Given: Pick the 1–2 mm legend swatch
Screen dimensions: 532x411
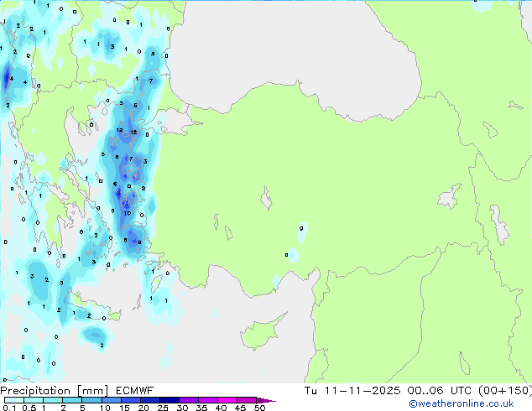Looking at the screenshot, I should (53, 400).
